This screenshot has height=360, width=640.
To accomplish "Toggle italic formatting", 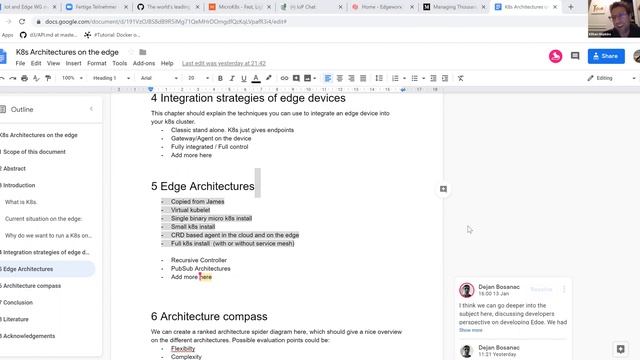I will click(x=232, y=78).
